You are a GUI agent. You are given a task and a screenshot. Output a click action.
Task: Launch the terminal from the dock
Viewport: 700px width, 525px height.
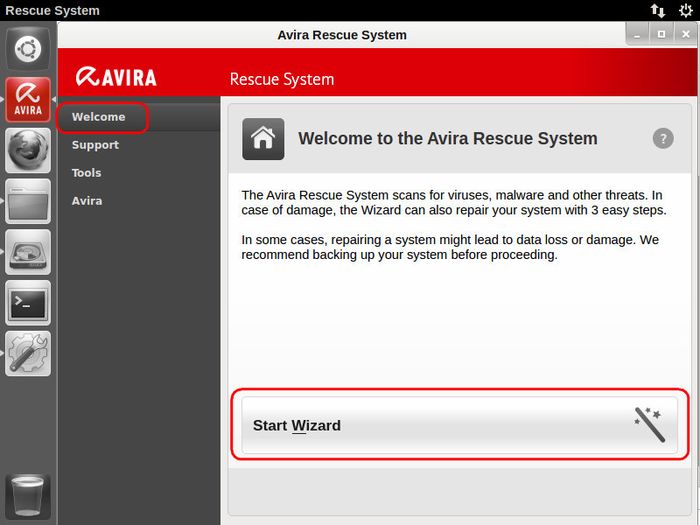(28, 303)
